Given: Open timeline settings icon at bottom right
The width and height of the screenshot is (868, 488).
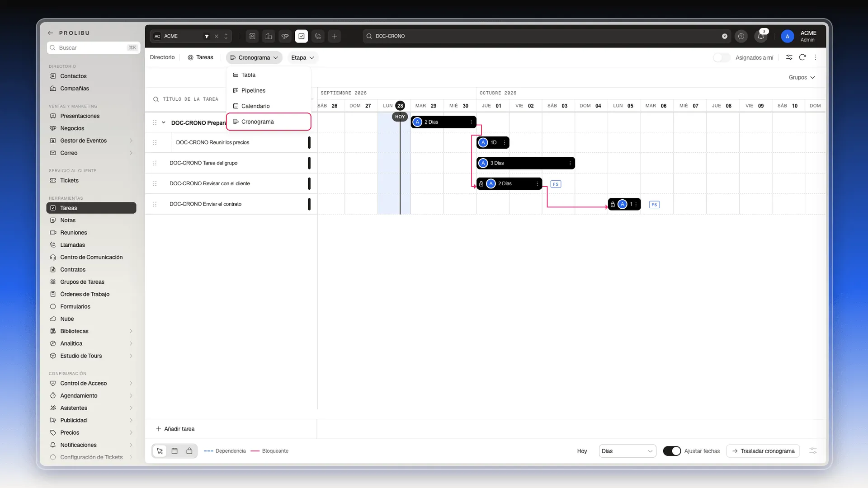Looking at the screenshot, I should coord(813,451).
